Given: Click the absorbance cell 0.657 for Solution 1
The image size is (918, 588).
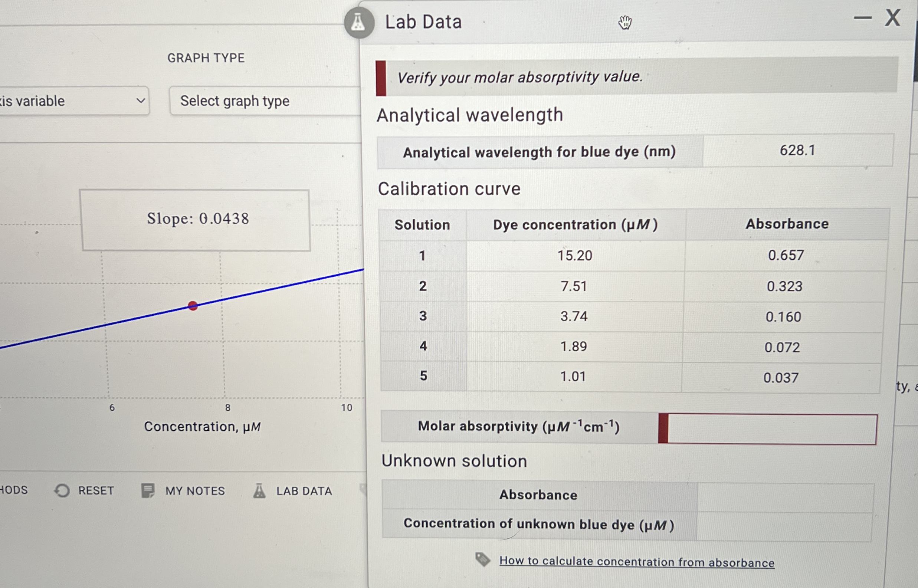Looking at the screenshot, I should point(786,255).
